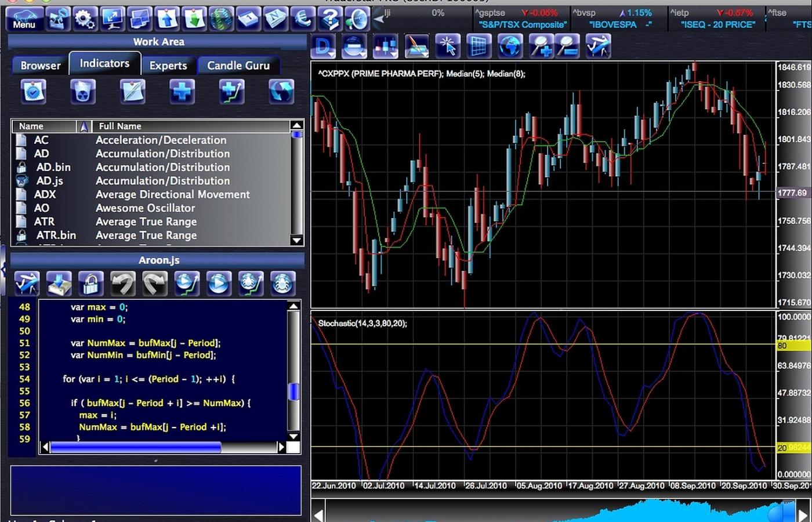The height and width of the screenshot is (522, 812).
Task: Click the undo arrow in editor toolbar
Action: pyautogui.click(x=122, y=284)
